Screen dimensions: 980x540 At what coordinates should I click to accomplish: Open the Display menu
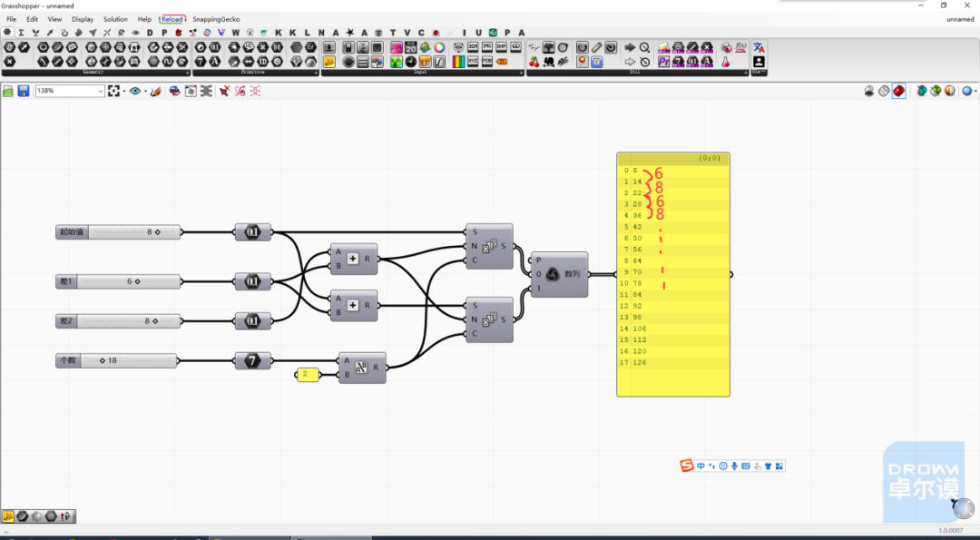pos(83,19)
